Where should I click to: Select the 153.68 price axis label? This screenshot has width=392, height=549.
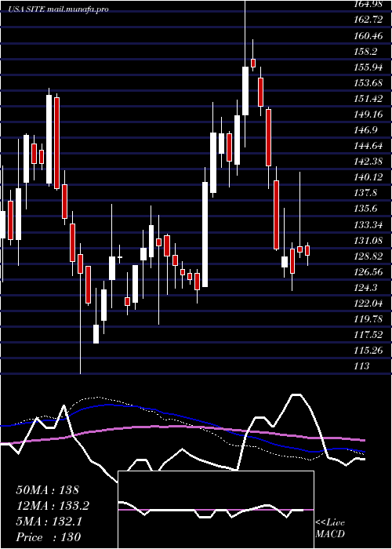coord(369,83)
